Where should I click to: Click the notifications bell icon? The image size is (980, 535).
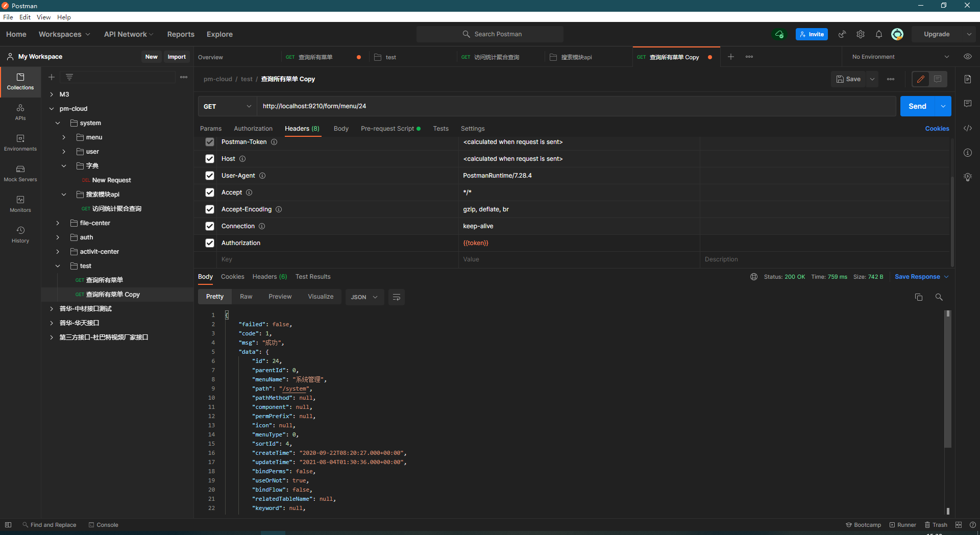(878, 34)
